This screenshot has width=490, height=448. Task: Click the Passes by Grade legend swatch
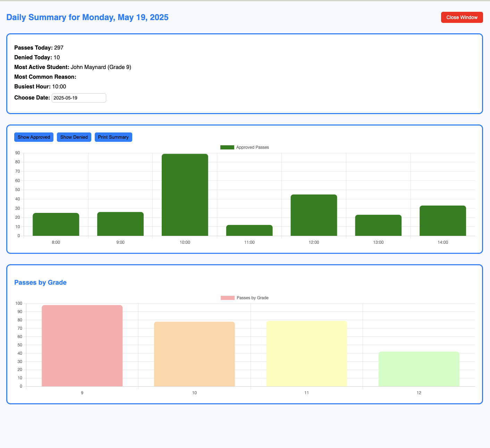[227, 298]
